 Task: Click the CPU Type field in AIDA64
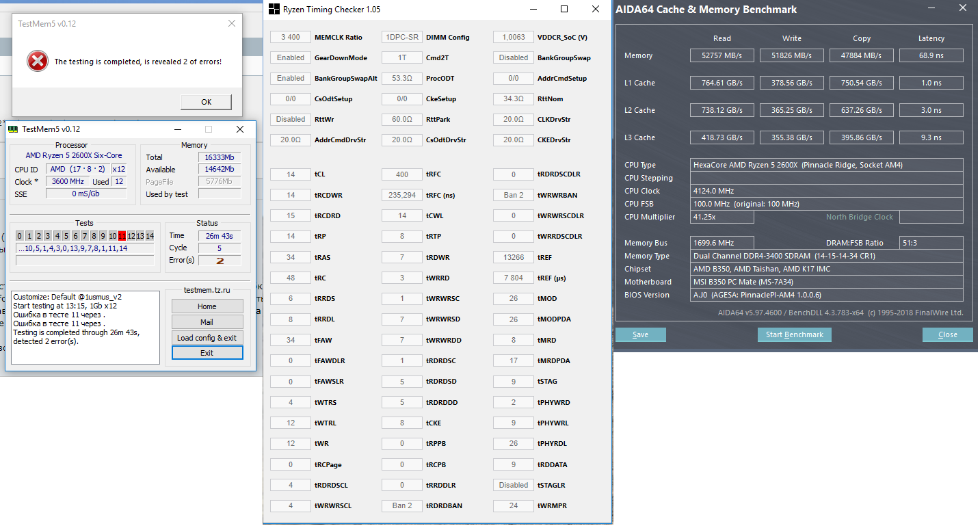click(x=827, y=165)
